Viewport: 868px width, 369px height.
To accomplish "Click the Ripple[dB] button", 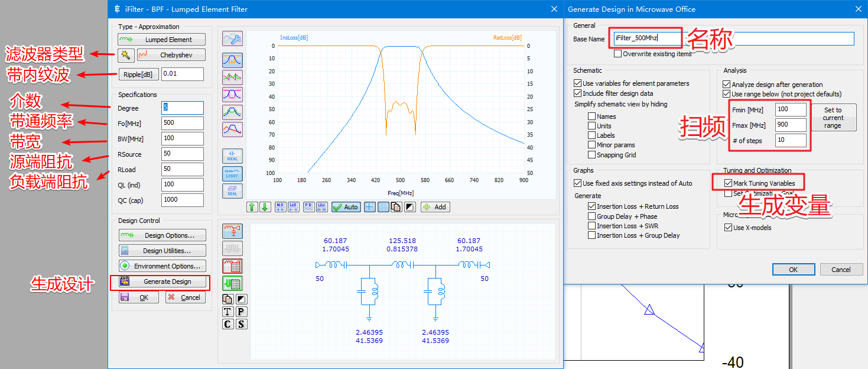I will [138, 75].
